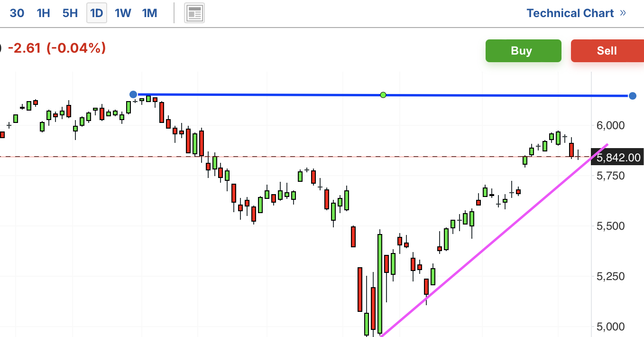Switch to the 1H timeframe
The width and height of the screenshot is (644, 337).
[43, 13]
